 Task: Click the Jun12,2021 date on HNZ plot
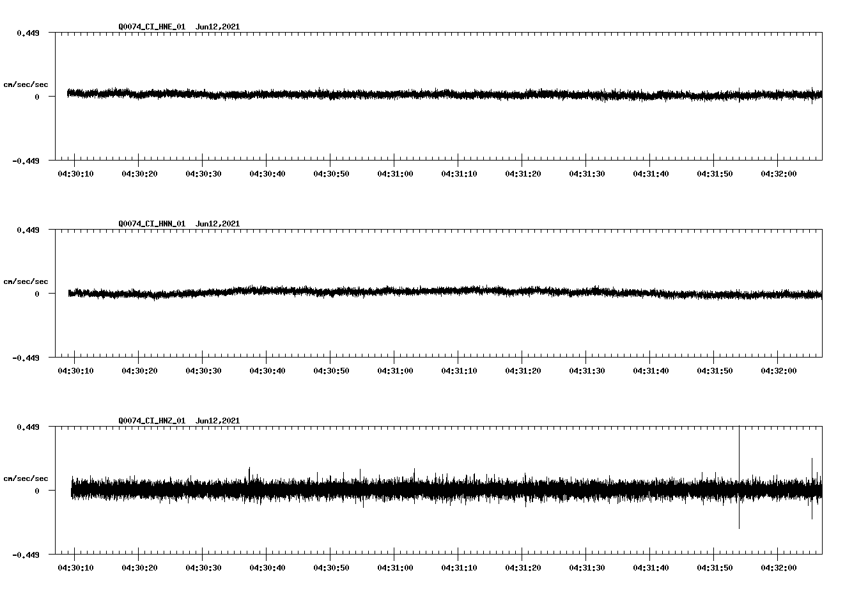click(x=218, y=421)
